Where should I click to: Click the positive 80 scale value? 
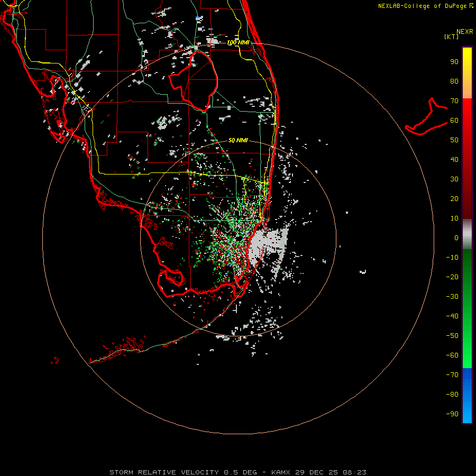pos(454,81)
